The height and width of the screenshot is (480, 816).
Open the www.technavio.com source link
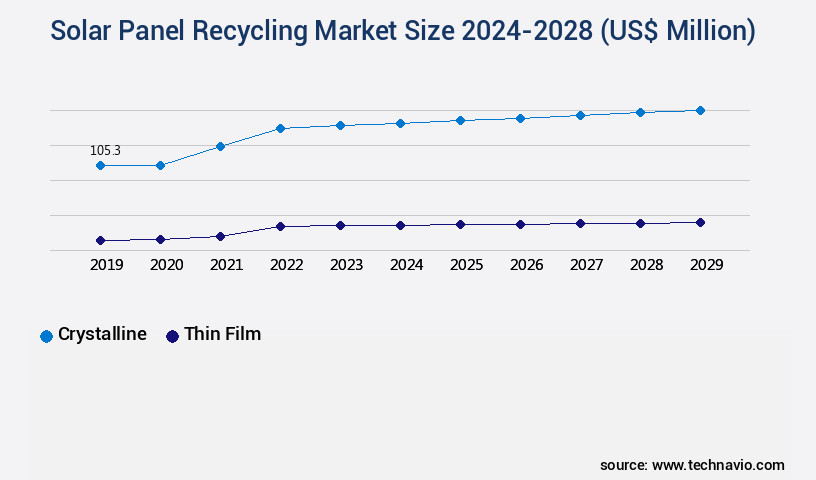tap(718, 465)
